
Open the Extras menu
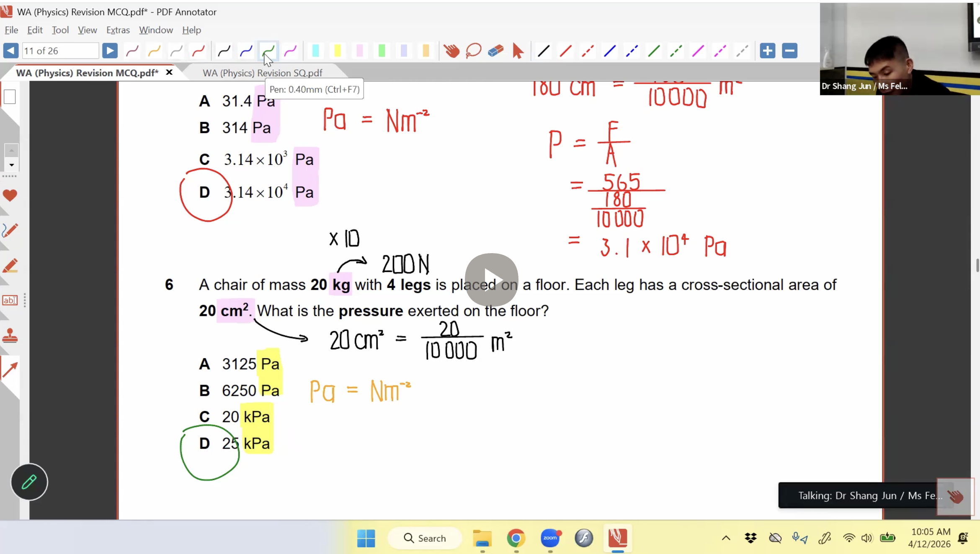[118, 30]
